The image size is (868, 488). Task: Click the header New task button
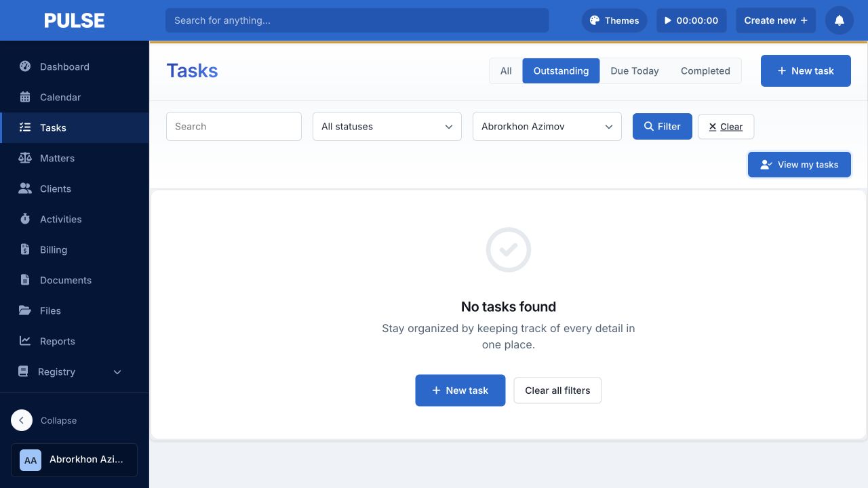[x=806, y=70]
